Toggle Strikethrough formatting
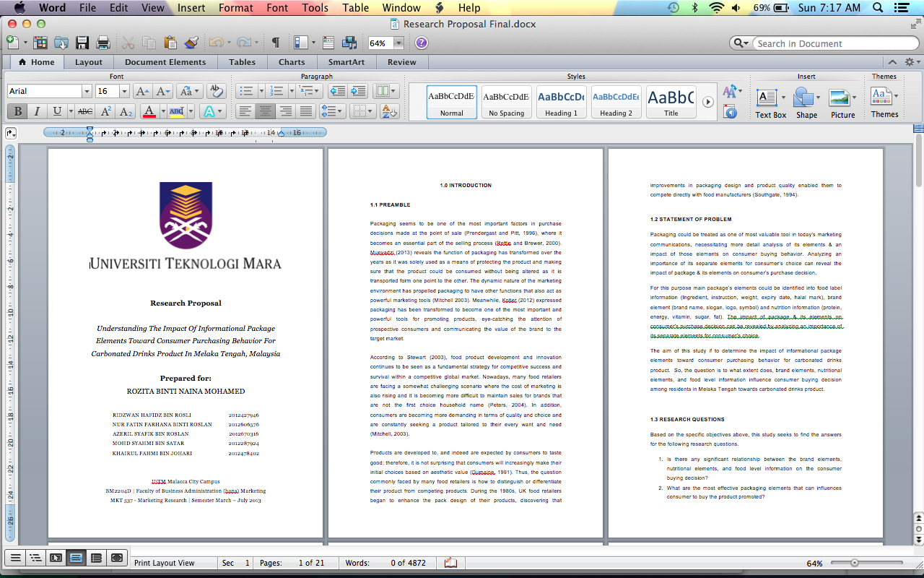This screenshot has height=578, width=924. pyautogui.click(x=85, y=111)
